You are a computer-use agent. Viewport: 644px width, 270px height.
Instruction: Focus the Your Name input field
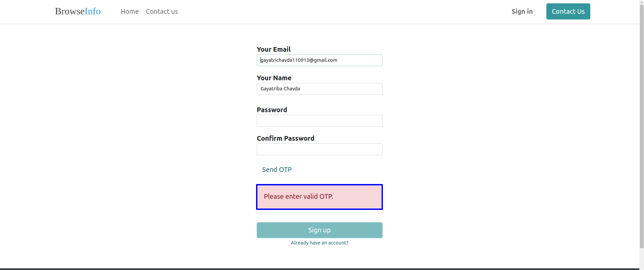click(319, 89)
